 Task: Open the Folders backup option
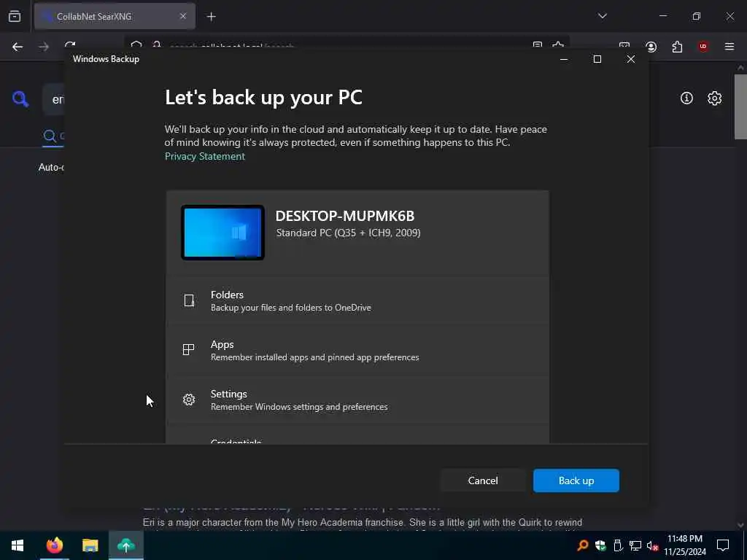pyautogui.click(x=357, y=301)
